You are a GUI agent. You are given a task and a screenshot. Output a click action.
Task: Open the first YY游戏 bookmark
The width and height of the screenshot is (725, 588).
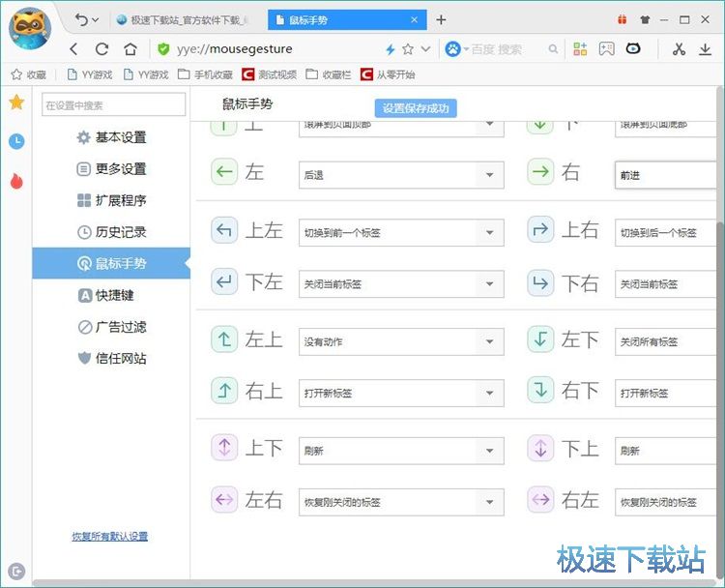coord(90,74)
